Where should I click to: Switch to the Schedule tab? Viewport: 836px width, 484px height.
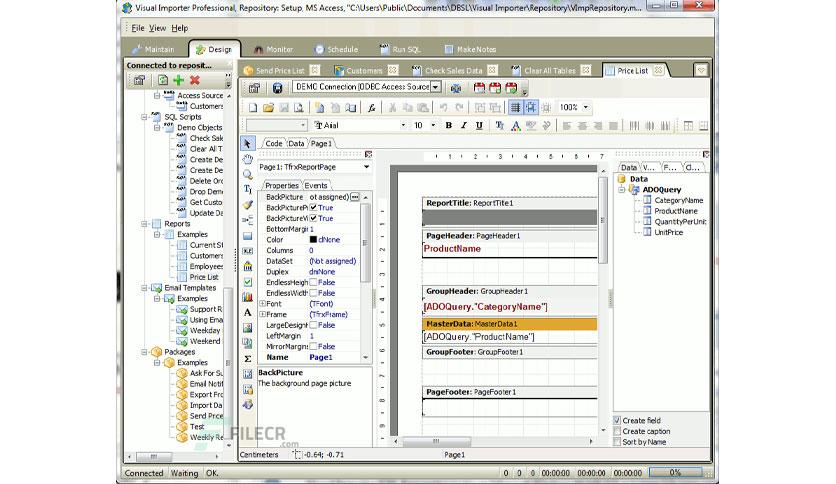pyautogui.click(x=336, y=49)
